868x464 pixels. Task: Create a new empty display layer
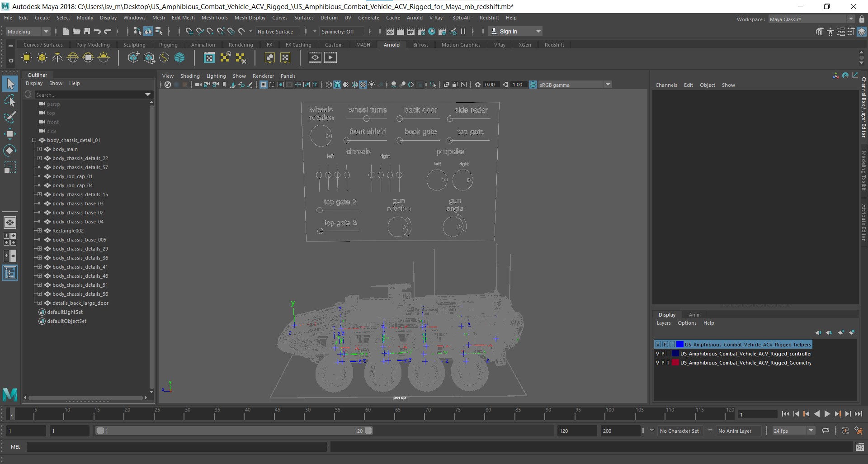click(841, 332)
